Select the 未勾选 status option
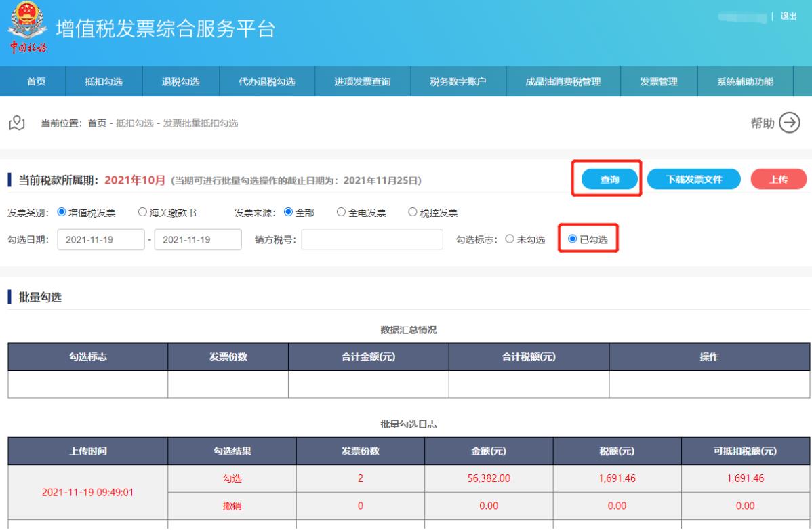 [x=510, y=240]
